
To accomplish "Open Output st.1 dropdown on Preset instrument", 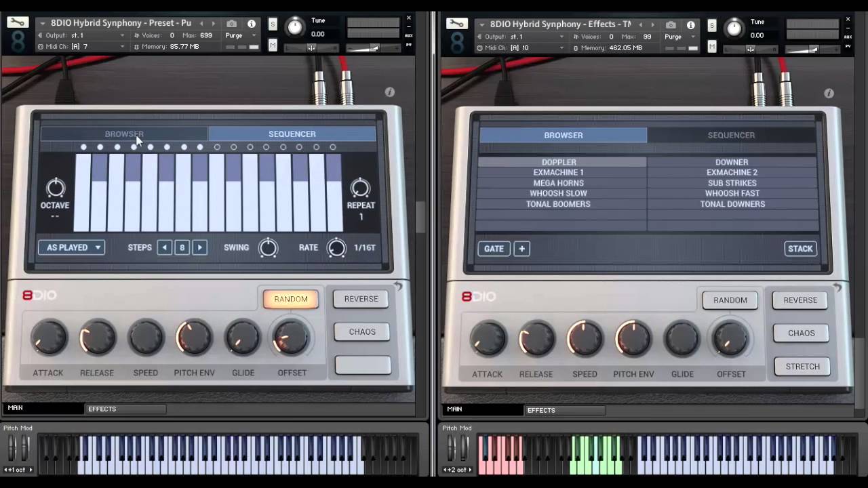I will [81, 35].
